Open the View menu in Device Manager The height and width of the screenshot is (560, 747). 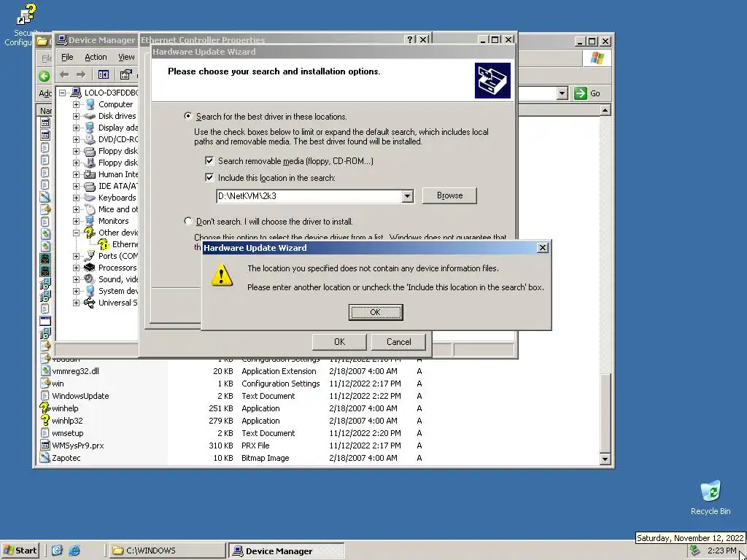[x=126, y=57]
